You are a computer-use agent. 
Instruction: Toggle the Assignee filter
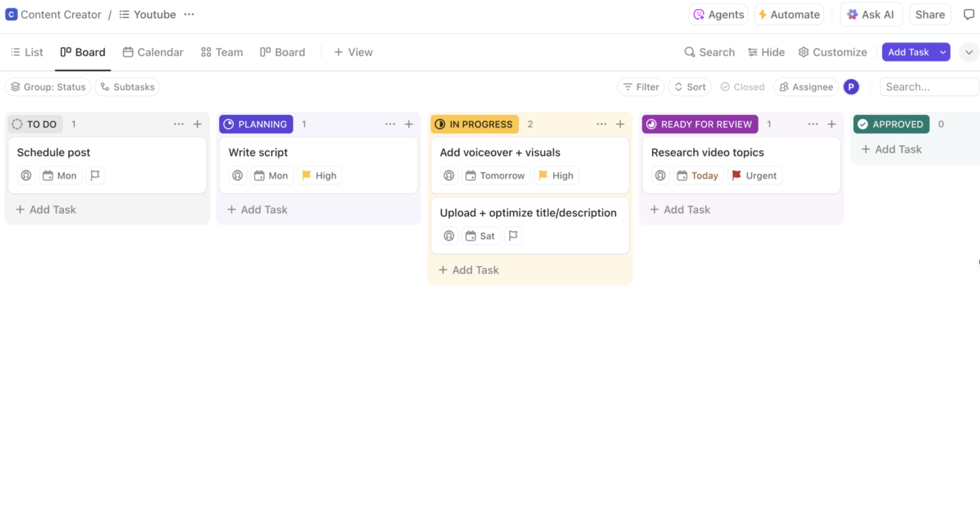(x=806, y=87)
